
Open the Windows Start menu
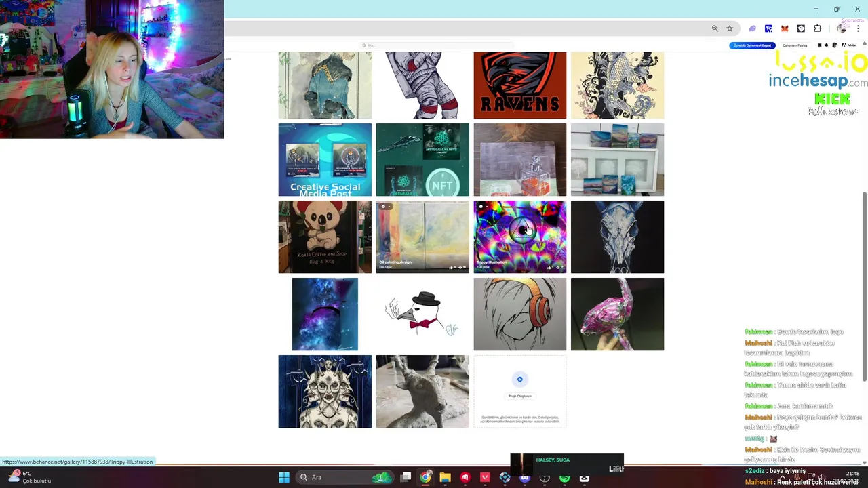(284, 477)
